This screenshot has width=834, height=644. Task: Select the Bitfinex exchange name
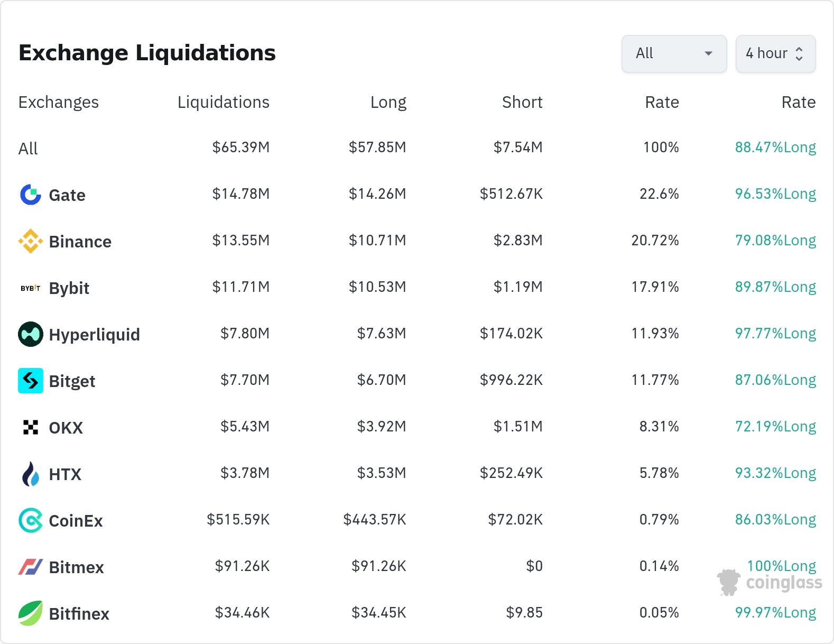coord(79,614)
